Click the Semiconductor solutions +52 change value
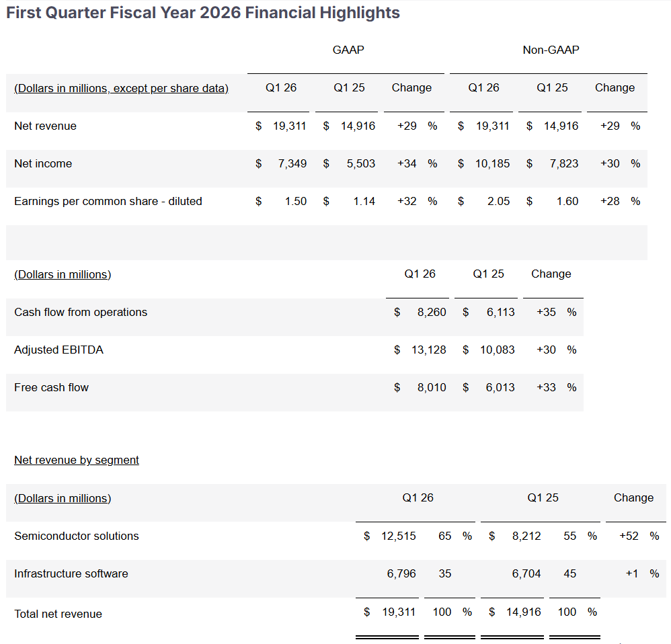Viewport: 671px width, 644px height. pos(629,536)
